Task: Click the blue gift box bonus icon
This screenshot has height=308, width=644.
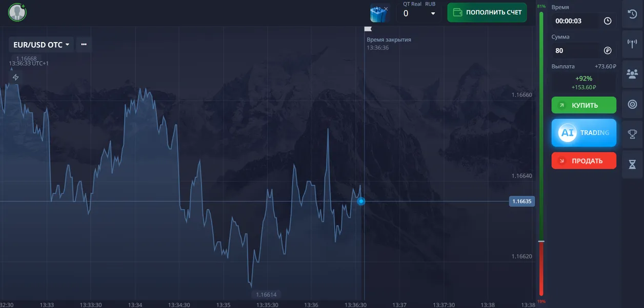Action: point(380,13)
